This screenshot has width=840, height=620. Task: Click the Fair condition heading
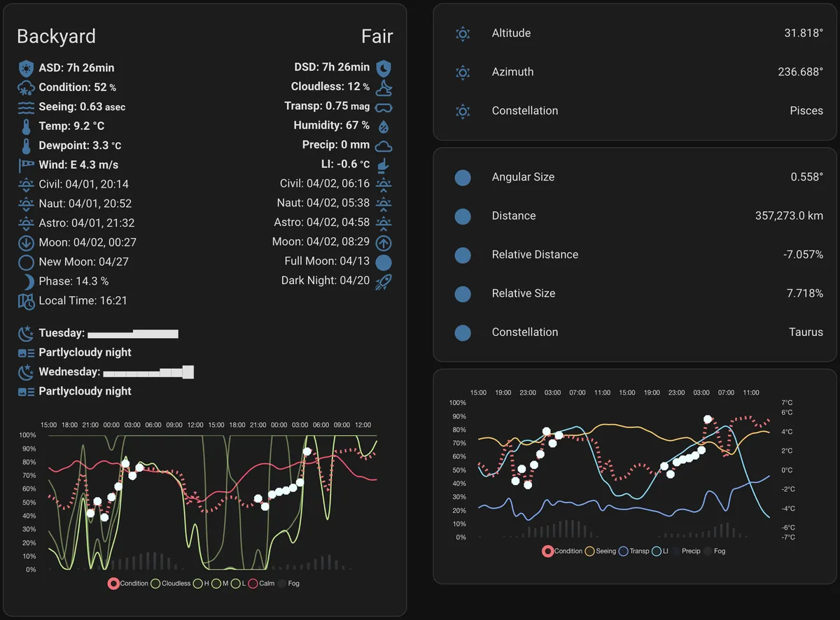[x=377, y=36]
